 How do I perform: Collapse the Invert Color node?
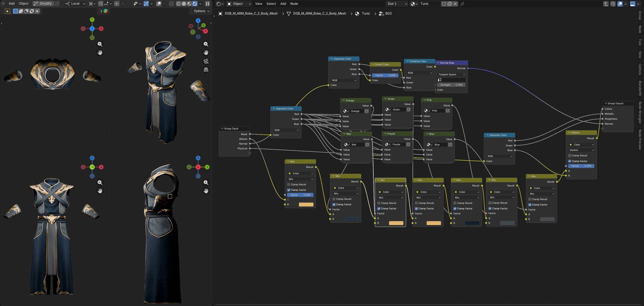tap(373, 64)
